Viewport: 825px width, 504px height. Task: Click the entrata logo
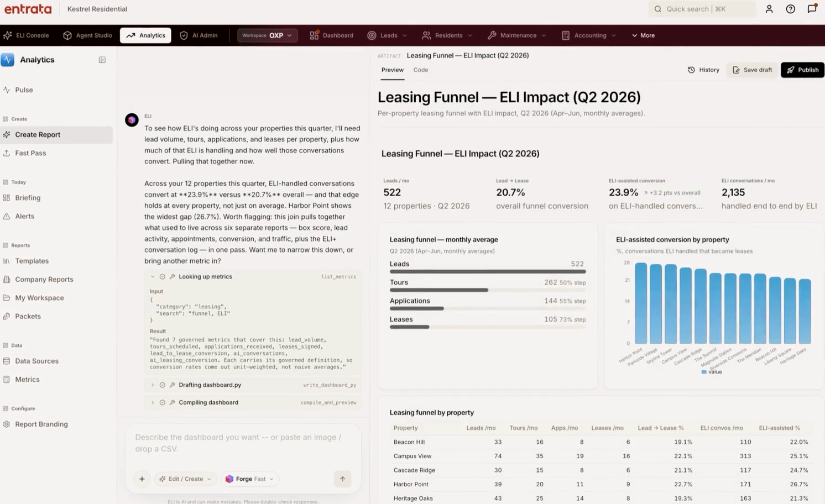[x=28, y=9]
